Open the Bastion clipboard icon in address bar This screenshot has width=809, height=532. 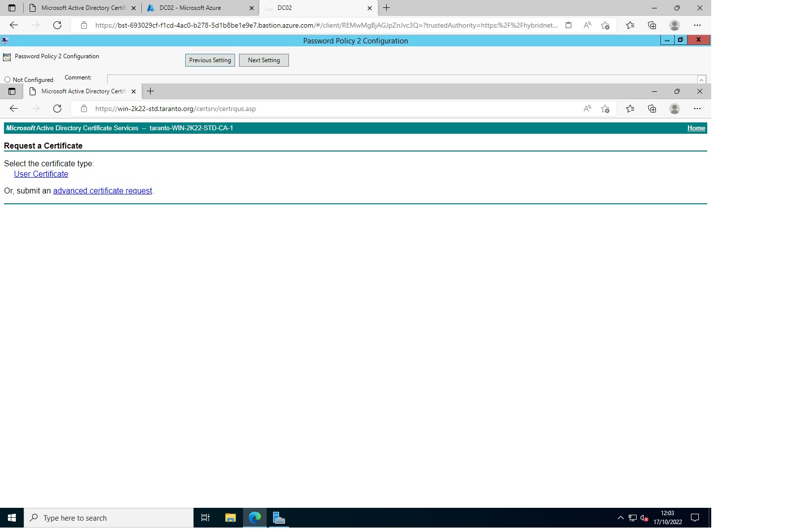pos(568,25)
